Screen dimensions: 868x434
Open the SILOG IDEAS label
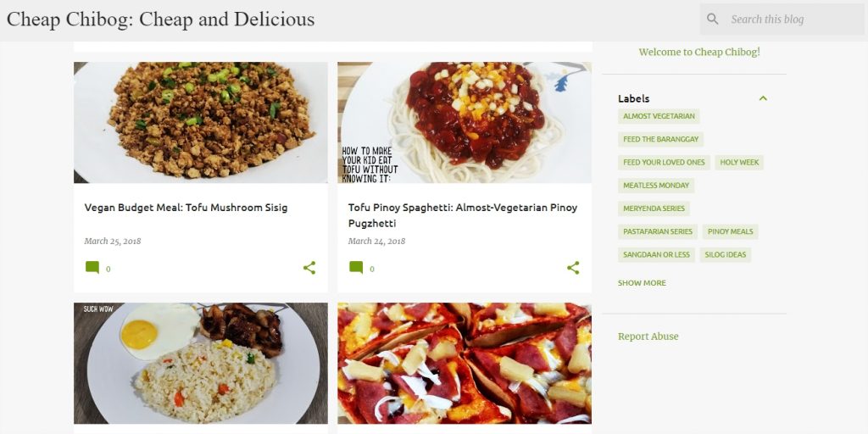coord(726,254)
